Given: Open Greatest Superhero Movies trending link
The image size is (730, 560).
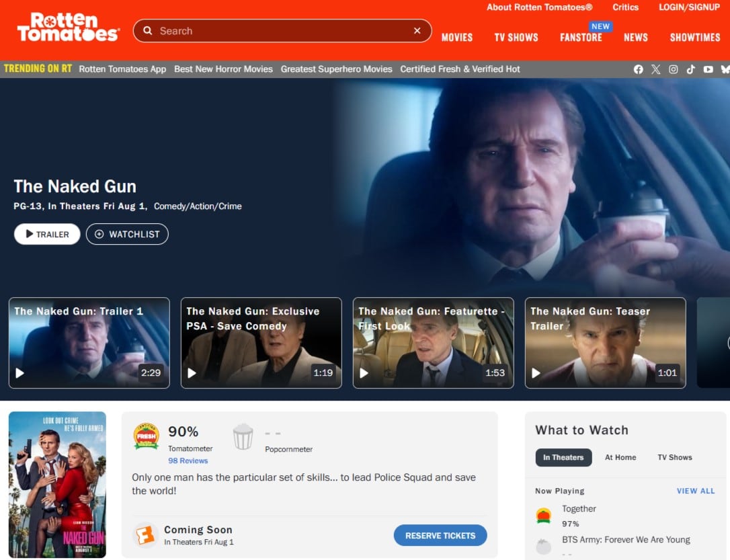Looking at the screenshot, I should [336, 69].
